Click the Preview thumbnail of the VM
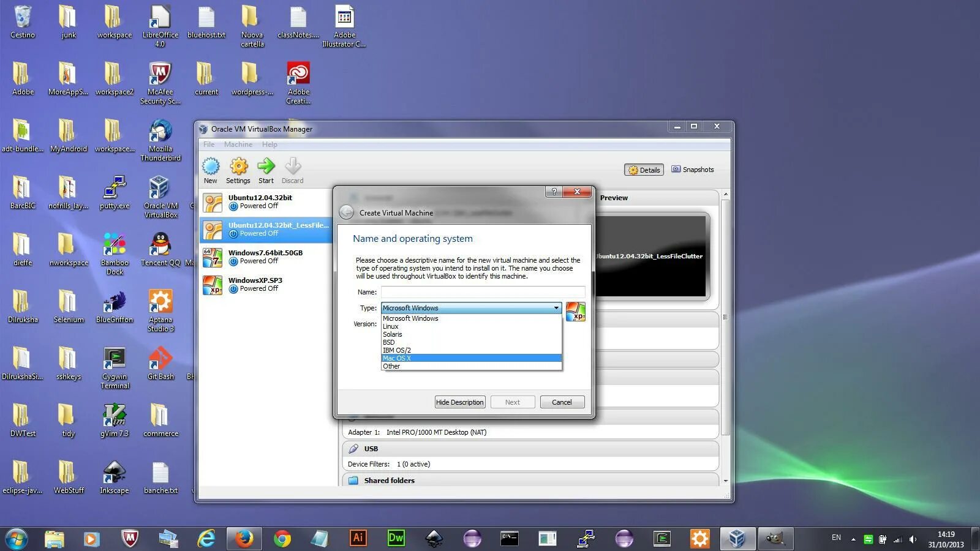Viewport: 980px width, 551px height. (651, 256)
